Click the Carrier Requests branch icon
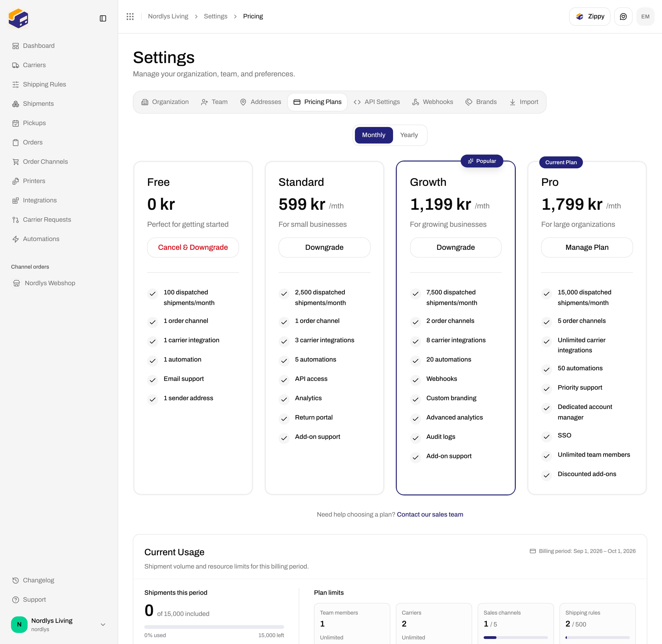The height and width of the screenshot is (644, 662). 16,219
